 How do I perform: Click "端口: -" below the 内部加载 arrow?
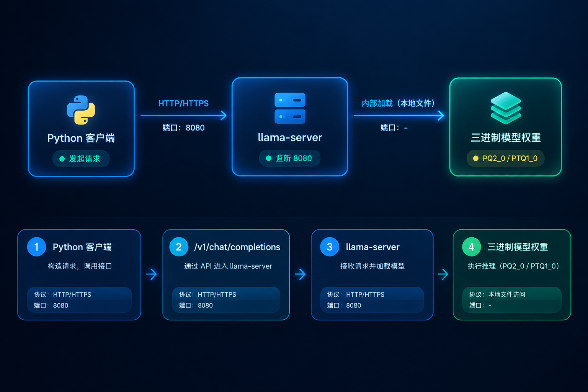394,128
